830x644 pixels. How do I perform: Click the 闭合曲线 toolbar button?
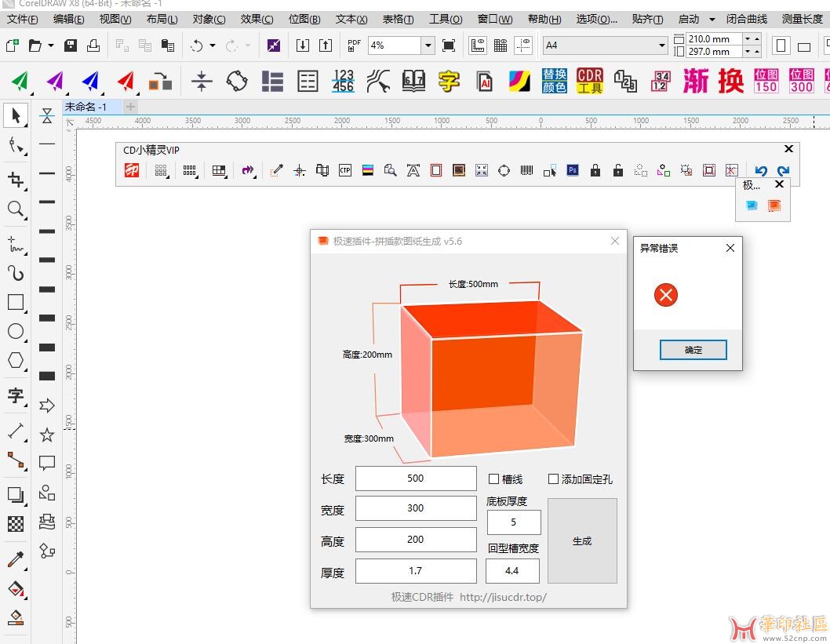[746, 20]
